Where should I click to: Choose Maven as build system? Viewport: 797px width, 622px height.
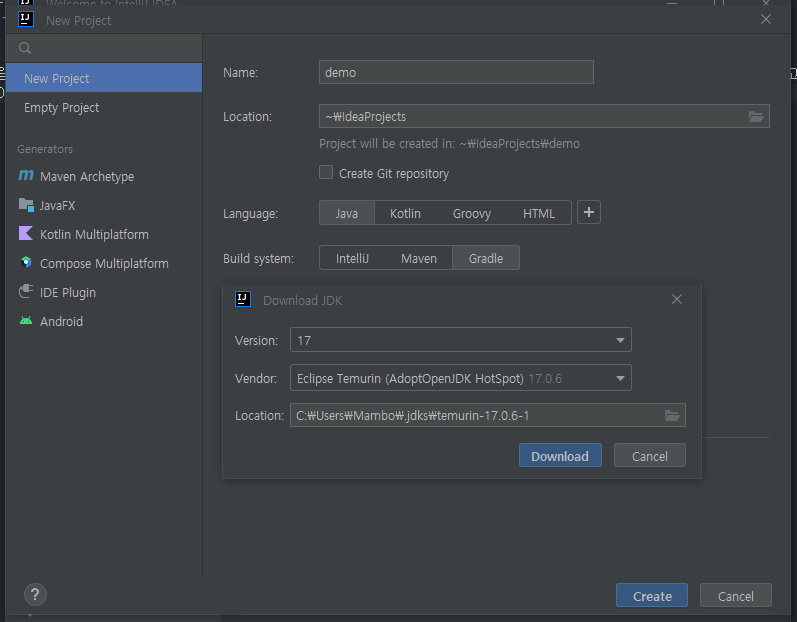(x=419, y=258)
